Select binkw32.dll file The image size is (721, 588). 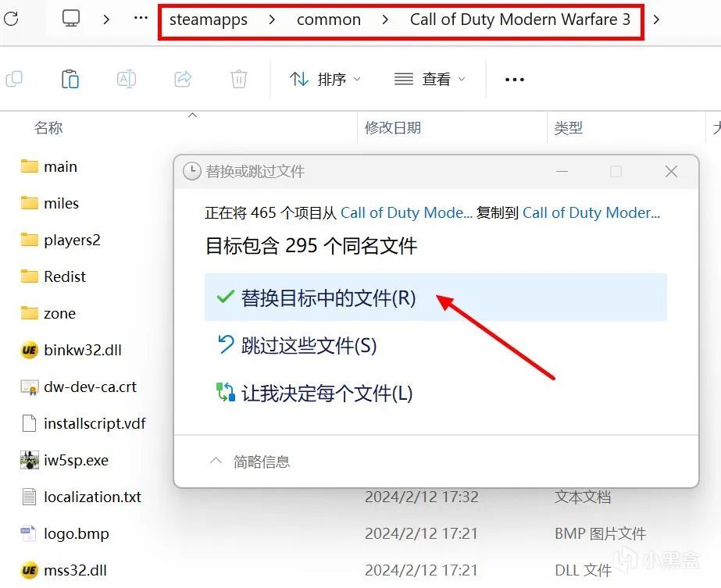(83, 351)
